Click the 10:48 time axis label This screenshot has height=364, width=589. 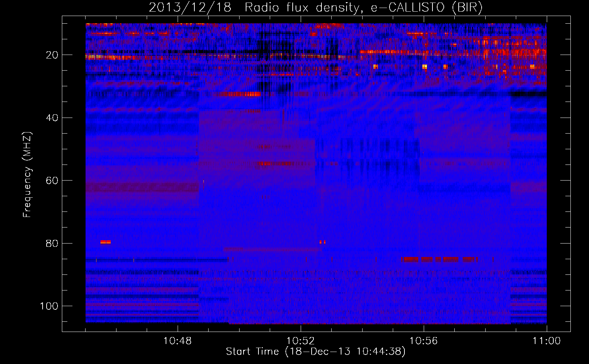click(x=178, y=341)
